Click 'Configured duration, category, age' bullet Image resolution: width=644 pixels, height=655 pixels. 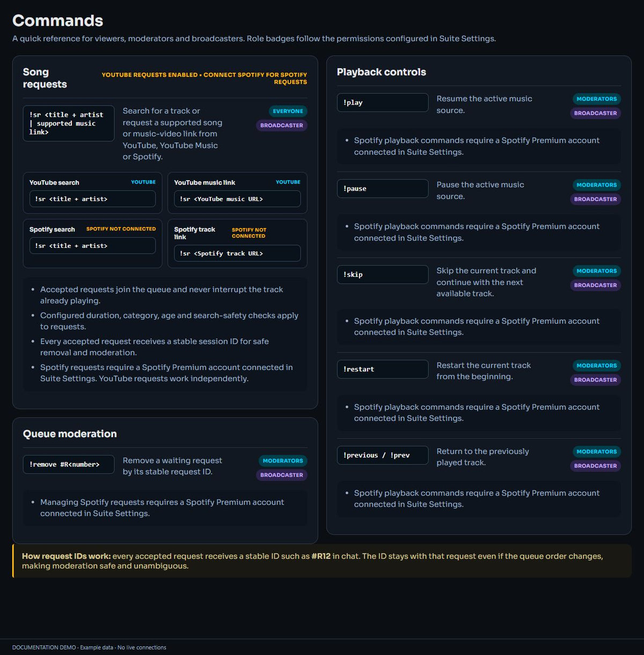(169, 321)
